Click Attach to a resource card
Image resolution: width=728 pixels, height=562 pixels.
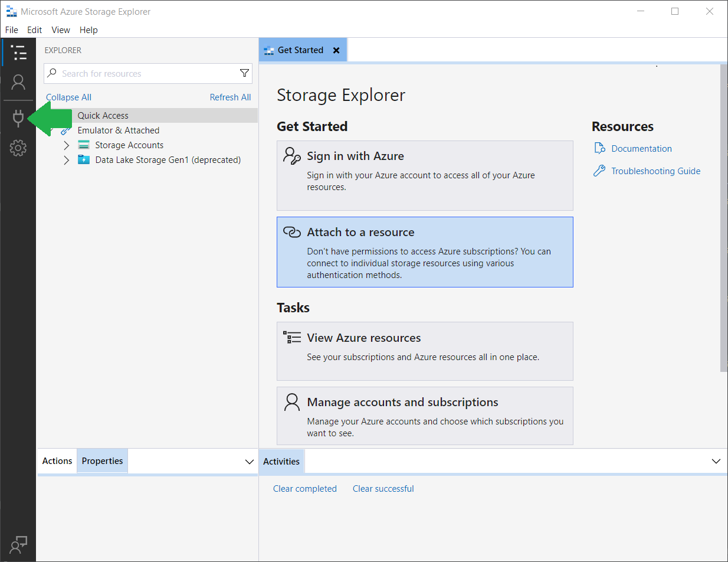click(x=425, y=252)
